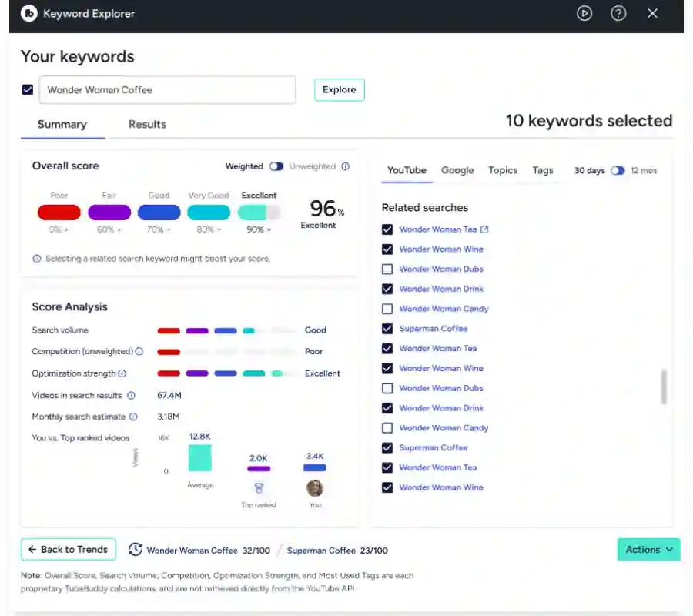Uncheck the first Wonder Woman Drink checkbox

point(387,289)
